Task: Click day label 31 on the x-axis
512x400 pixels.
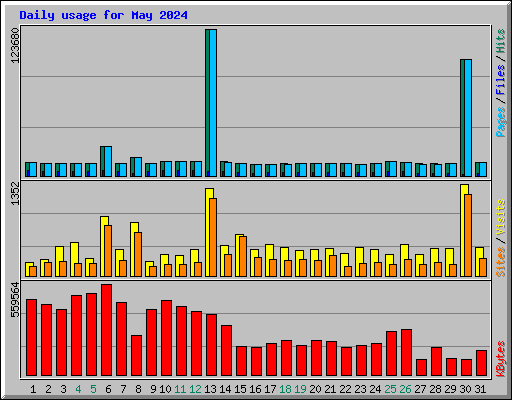Action: pos(480,389)
